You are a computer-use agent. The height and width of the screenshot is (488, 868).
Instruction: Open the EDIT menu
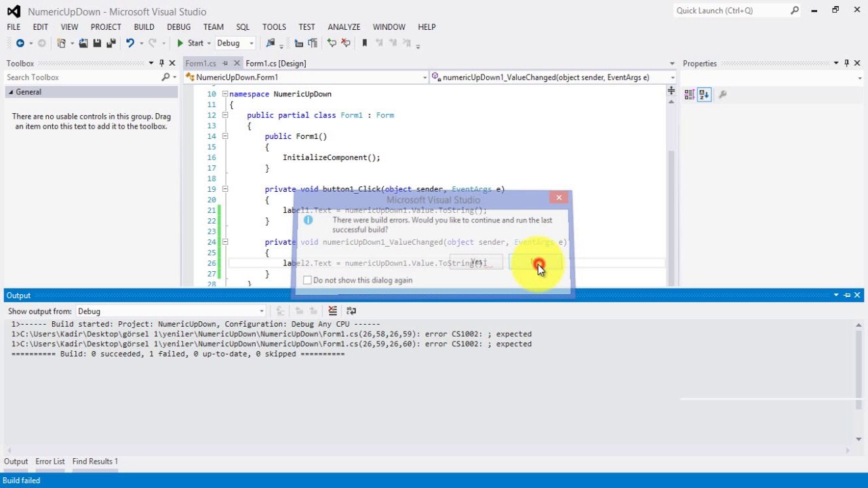tap(41, 27)
